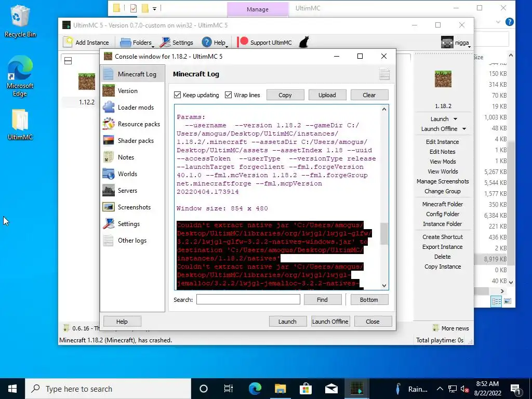Open the Minecraft Folder
This screenshot has height=399, width=532.
[x=443, y=204]
